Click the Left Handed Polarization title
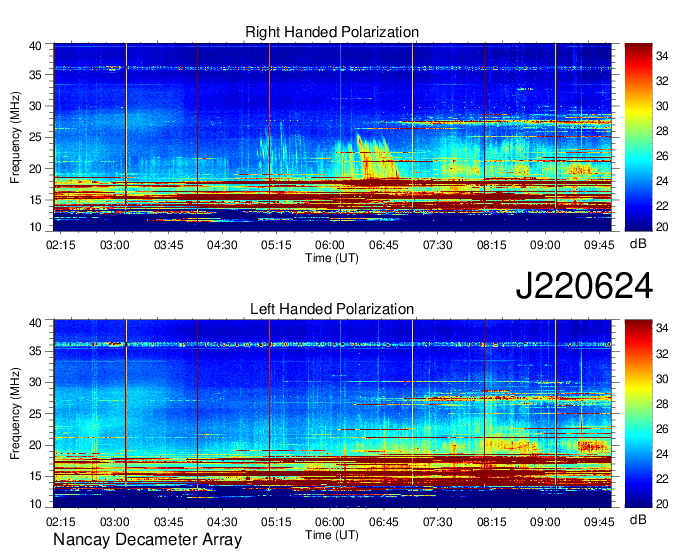The image size is (680, 552). (332, 309)
